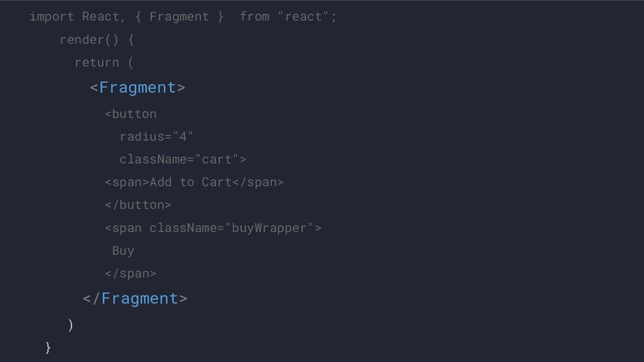This screenshot has height=362, width=644.
Task: Click the final closing curly brace
Action: (48, 347)
